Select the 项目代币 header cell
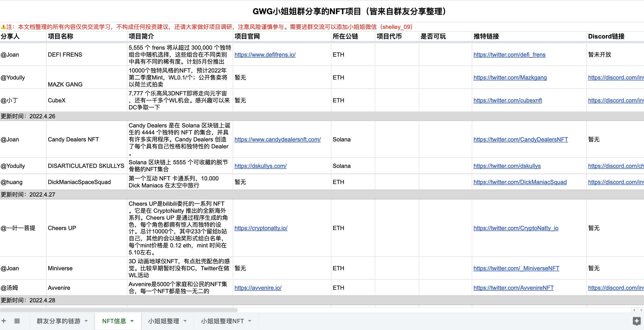 397,36
